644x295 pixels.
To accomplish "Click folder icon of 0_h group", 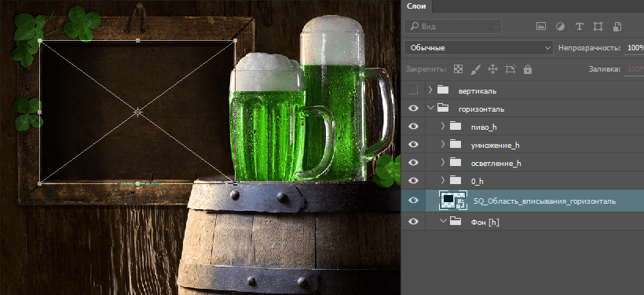I will pos(456,181).
